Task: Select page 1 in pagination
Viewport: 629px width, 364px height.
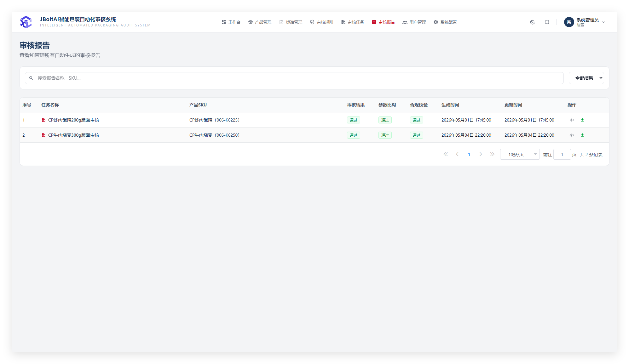Action: [469, 154]
